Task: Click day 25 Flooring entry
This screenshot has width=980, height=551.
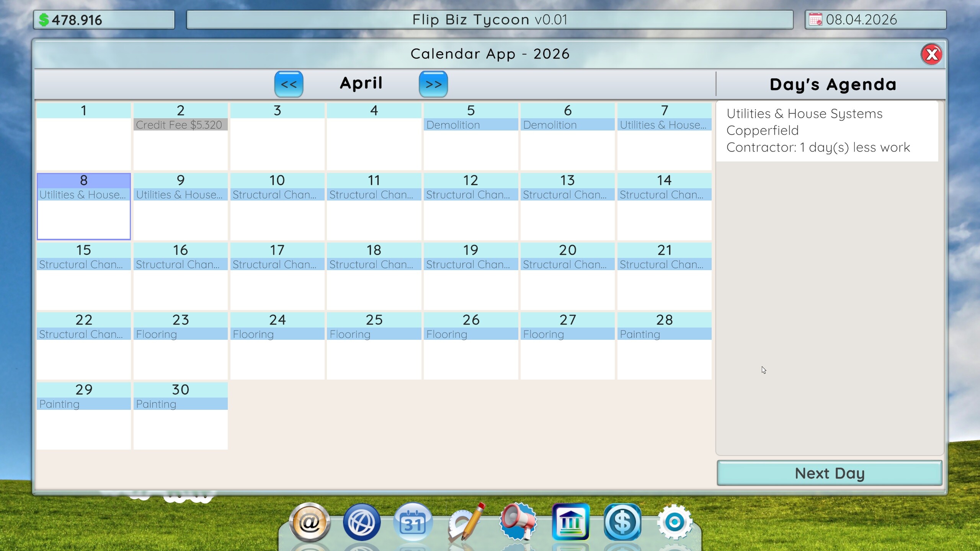Action: point(374,334)
